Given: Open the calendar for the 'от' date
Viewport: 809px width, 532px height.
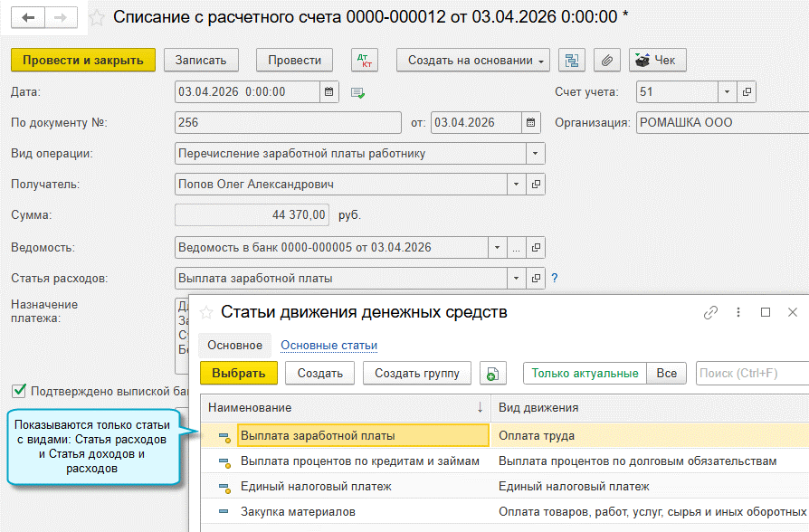Looking at the screenshot, I should coord(531,123).
